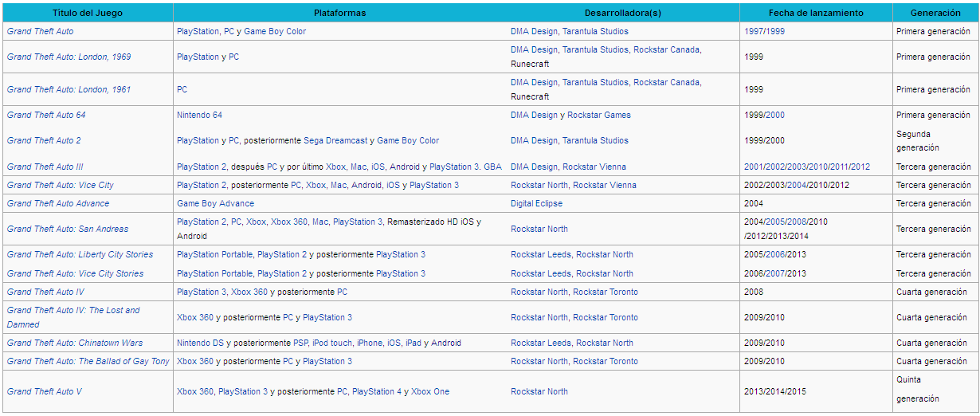Click the Desarrolladora(s) column header
The width and height of the screenshot is (980, 416).
click(623, 13)
